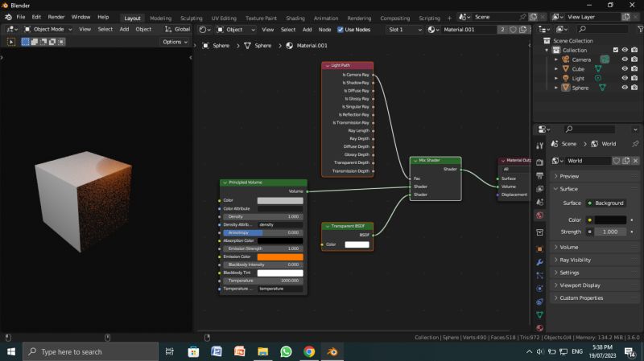Click the Anisotropy slider field

coord(263,232)
